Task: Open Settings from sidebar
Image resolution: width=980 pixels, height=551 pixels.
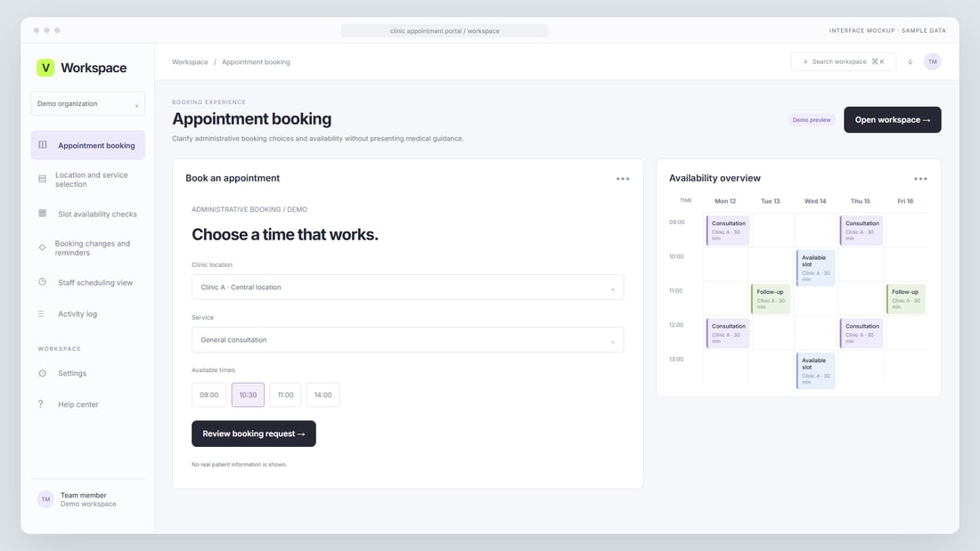Action: click(x=87, y=373)
